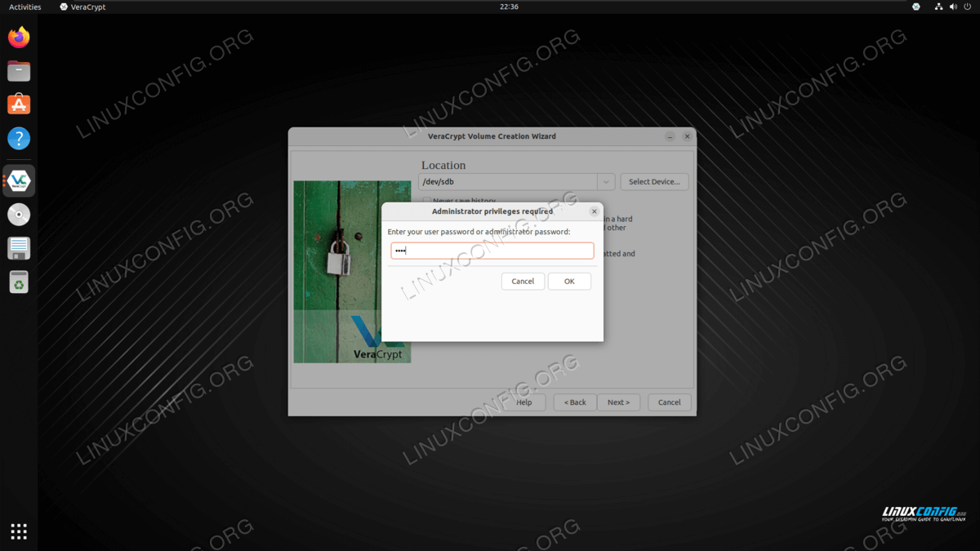This screenshot has height=551, width=980.
Task: Focus the administrator password input field
Action: point(492,251)
